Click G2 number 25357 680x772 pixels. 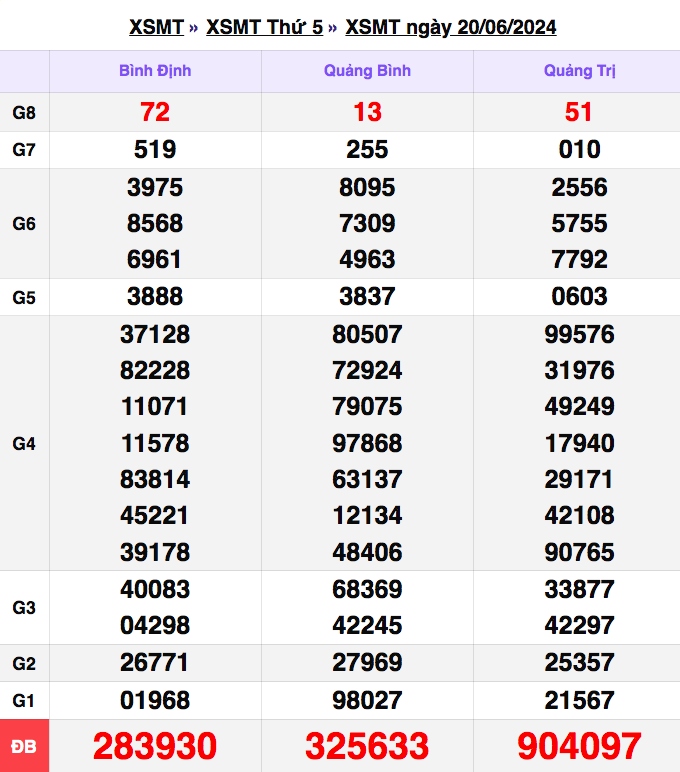[x=580, y=663]
